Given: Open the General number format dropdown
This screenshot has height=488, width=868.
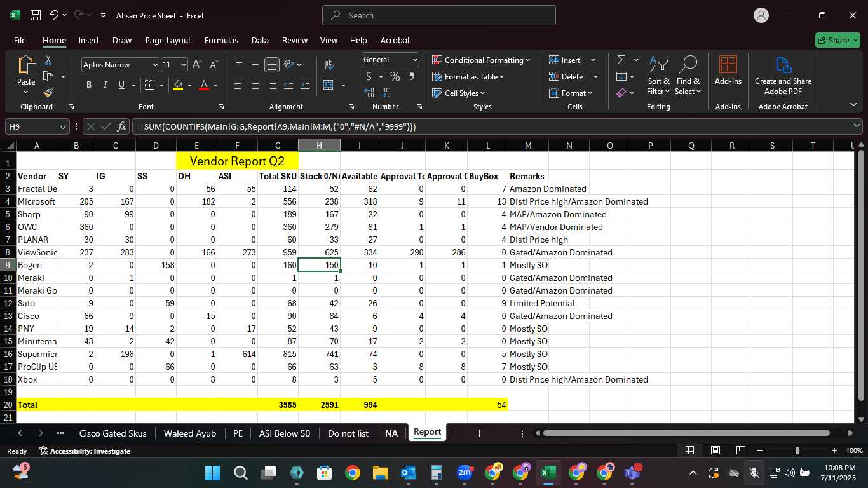Looking at the screenshot, I should pos(415,60).
